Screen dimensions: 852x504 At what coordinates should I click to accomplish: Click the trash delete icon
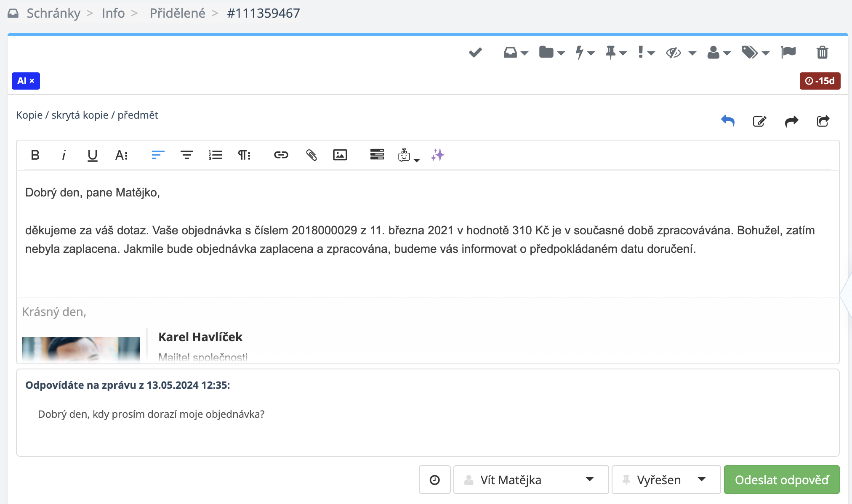pos(822,53)
